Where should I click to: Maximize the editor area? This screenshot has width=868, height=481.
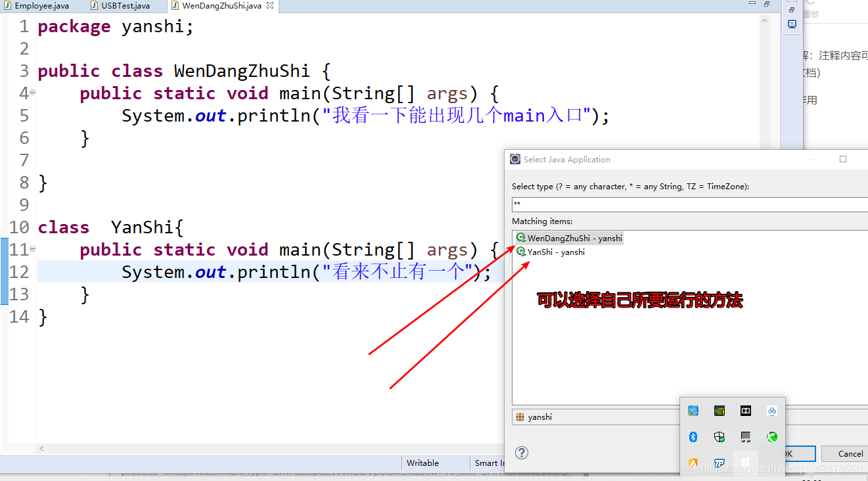766,4
